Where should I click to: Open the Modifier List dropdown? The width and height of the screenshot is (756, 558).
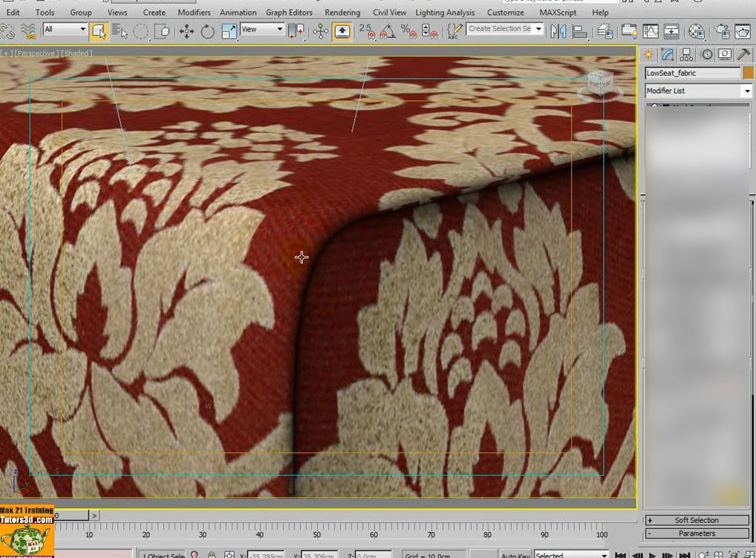pyautogui.click(x=699, y=91)
